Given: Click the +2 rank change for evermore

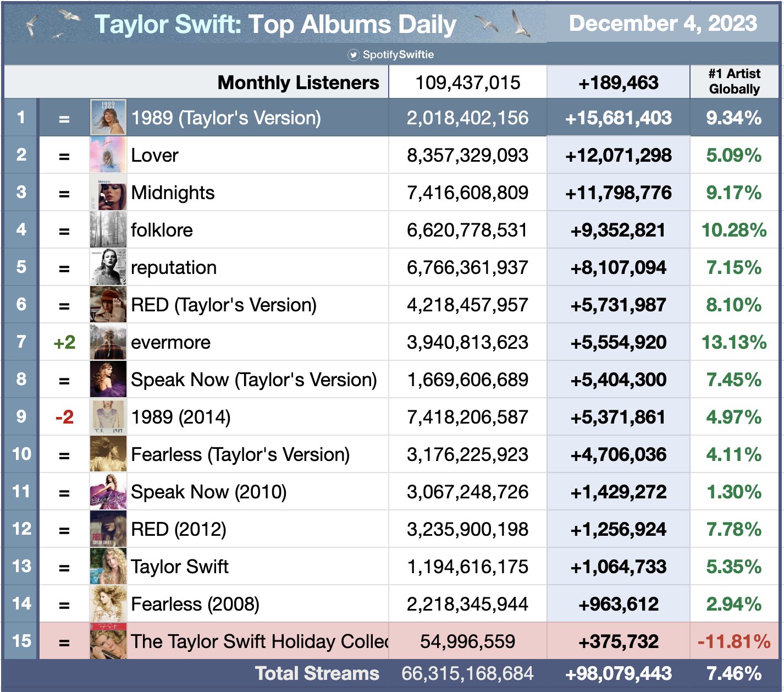Looking at the screenshot, I should click(64, 342).
